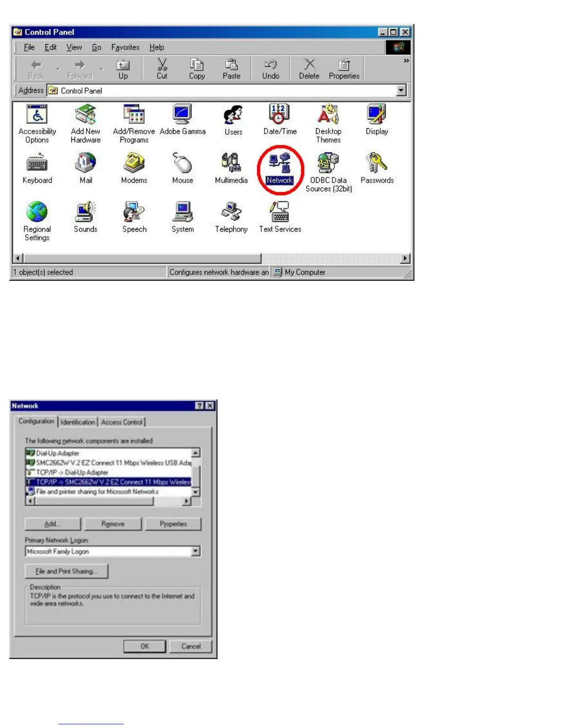This screenshot has width=563, height=728.
Task: Select the Add/Remove Programs icon
Action: (134, 124)
